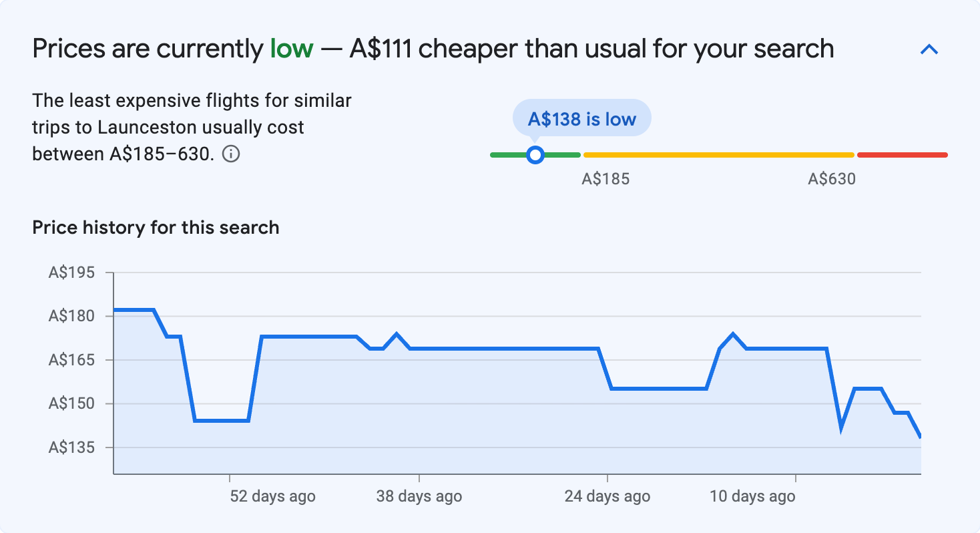Screen dimensions: 980x533
Task: Click the A$185 label under the range bar
Action: coord(605,179)
